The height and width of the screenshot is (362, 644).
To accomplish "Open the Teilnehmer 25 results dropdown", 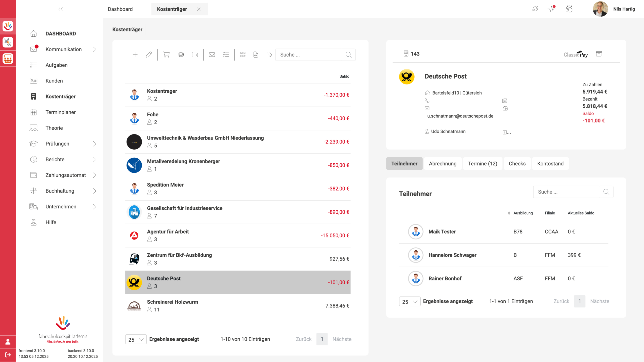I will (409, 301).
